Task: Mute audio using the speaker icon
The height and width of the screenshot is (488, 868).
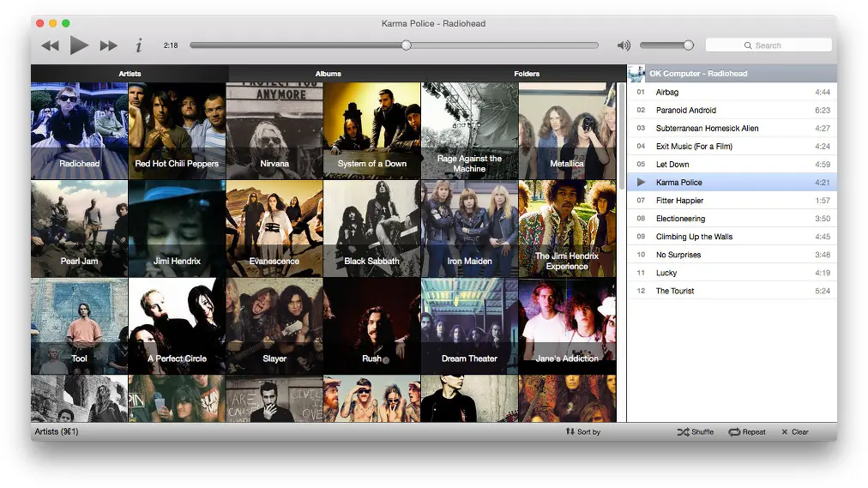Action: (624, 45)
